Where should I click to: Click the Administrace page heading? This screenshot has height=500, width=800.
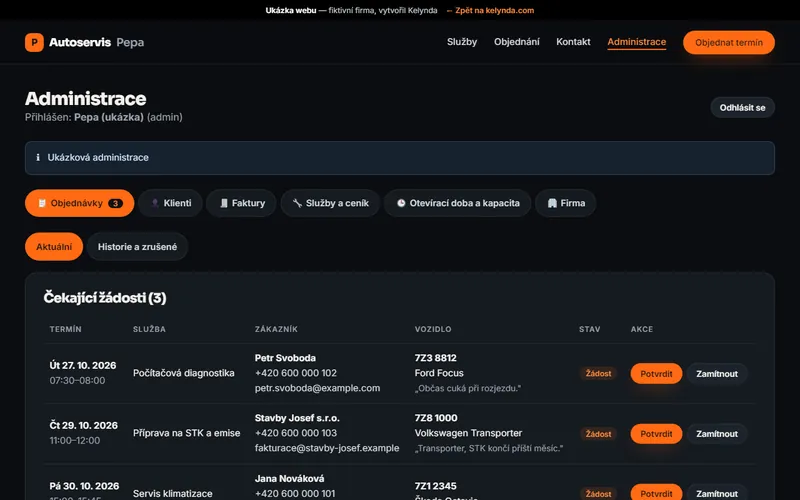(86, 98)
